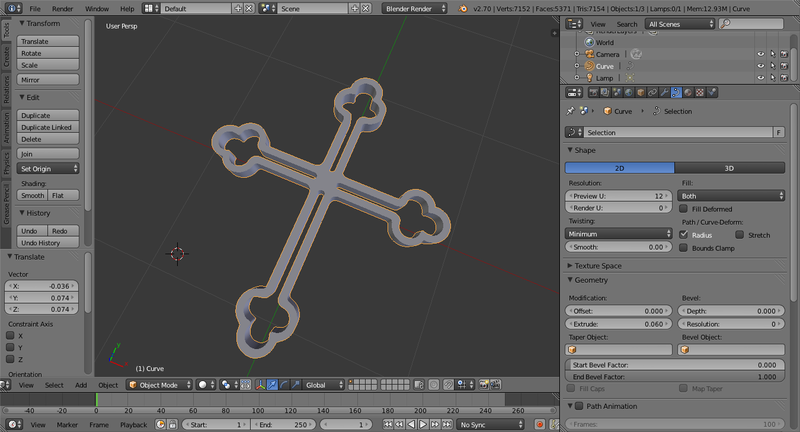This screenshot has width=800, height=432.
Task: Toggle the lock-camera-to-layers icon
Action: tap(419, 385)
